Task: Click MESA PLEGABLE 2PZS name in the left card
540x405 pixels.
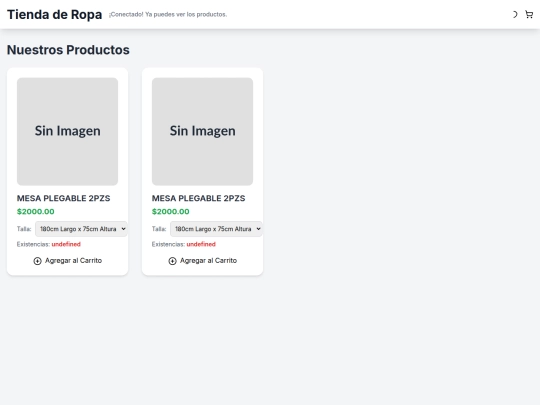Action: pos(64,198)
